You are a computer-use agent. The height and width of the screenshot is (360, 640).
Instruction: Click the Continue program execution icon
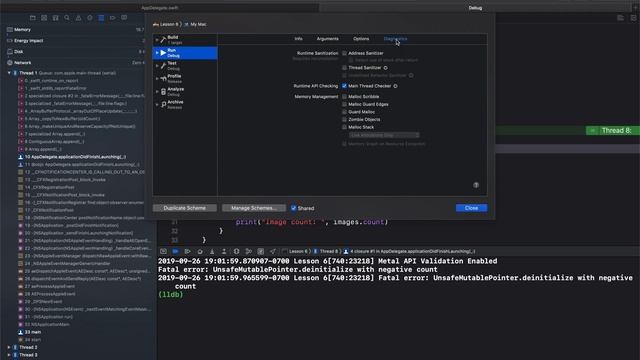188,251
